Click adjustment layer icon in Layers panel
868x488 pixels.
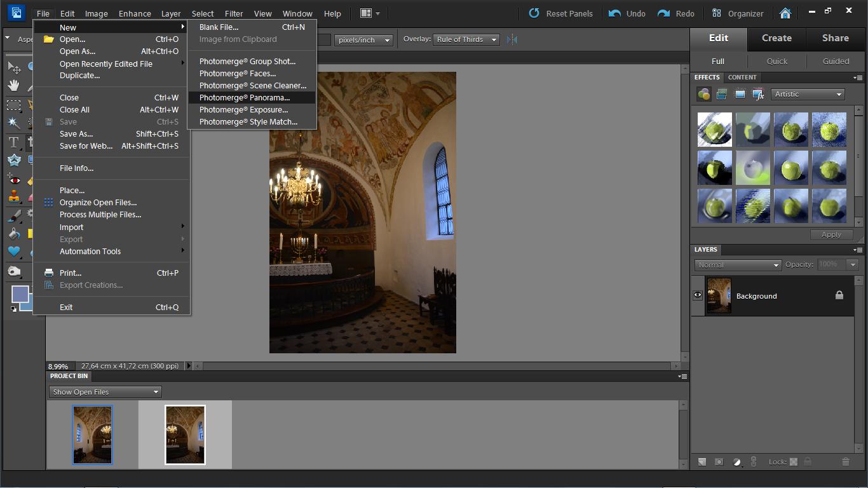click(737, 462)
